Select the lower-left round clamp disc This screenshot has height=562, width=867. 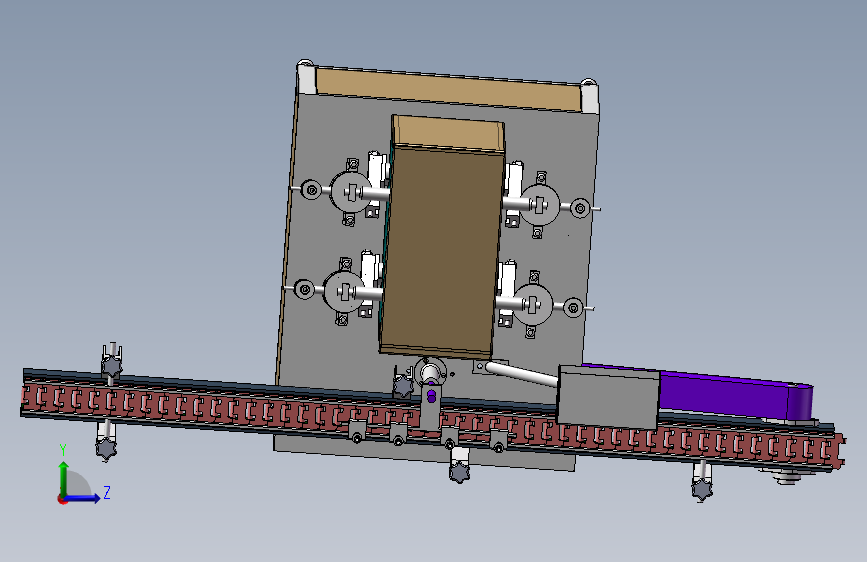(x=344, y=291)
